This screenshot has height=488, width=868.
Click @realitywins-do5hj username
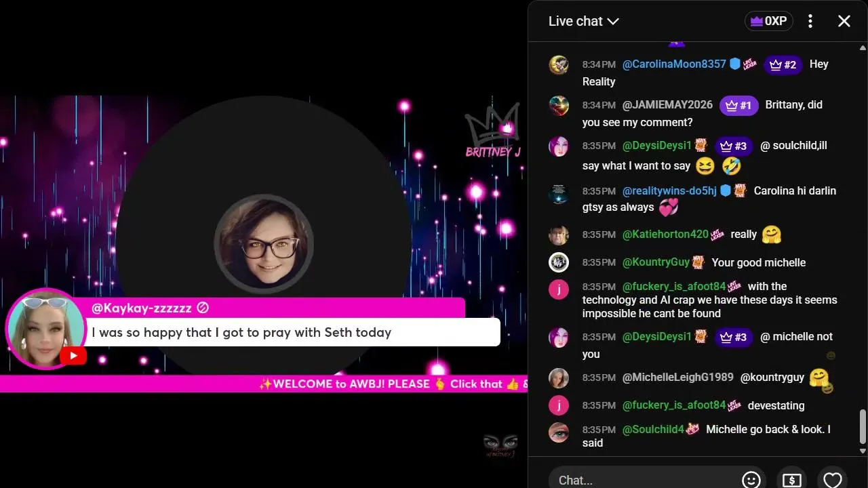(x=669, y=190)
